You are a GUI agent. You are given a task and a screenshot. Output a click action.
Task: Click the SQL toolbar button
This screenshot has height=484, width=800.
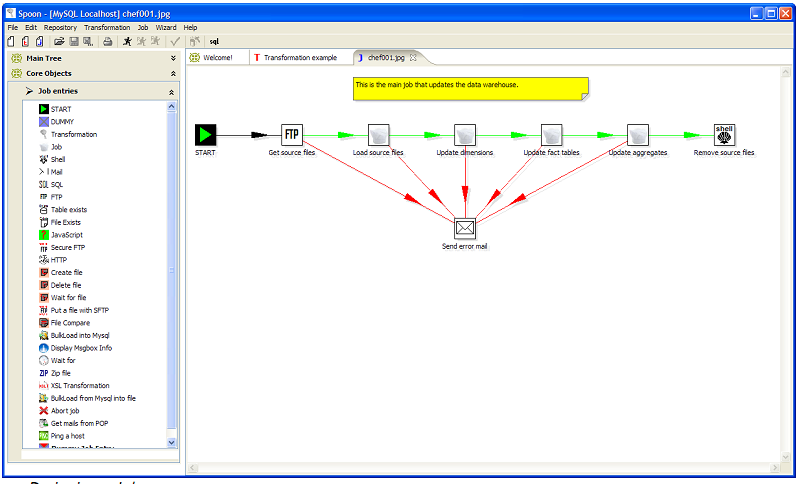coord(214,42)
